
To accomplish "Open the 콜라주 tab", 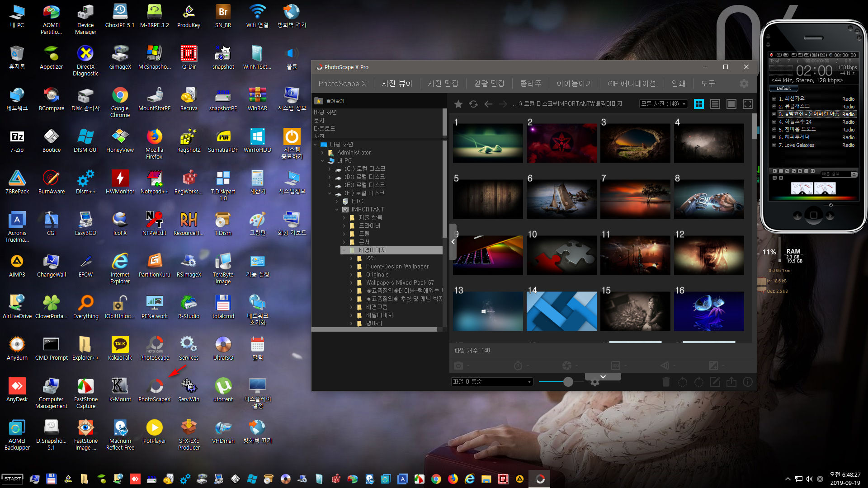I will 531,84.
